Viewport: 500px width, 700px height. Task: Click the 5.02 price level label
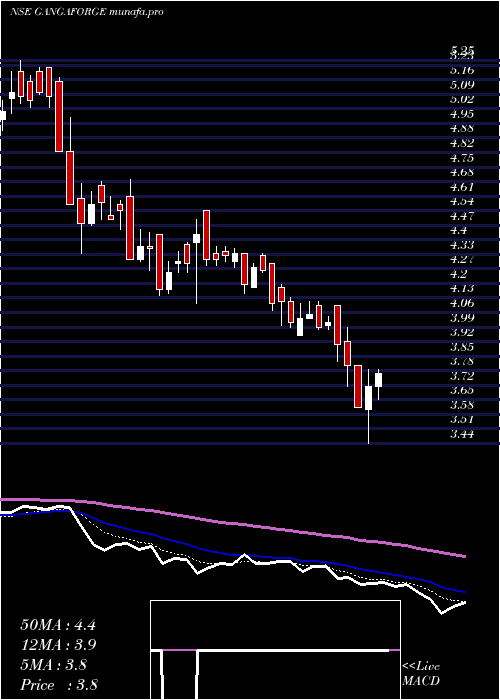pos(462,99)
